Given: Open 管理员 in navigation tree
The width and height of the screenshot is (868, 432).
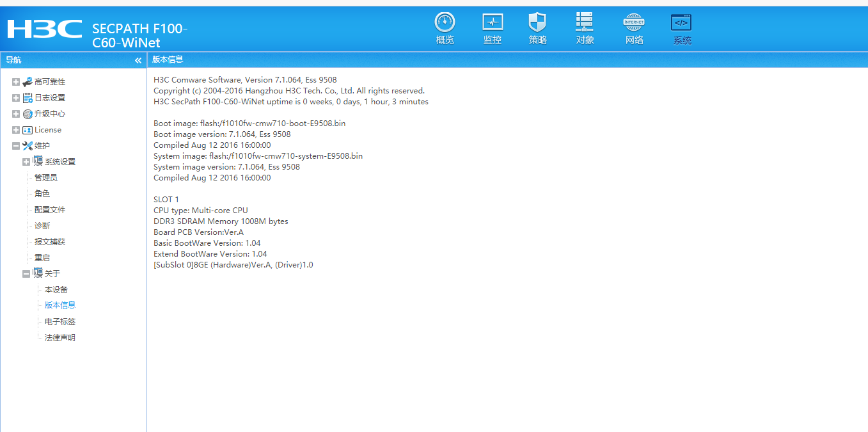Looking at the screenshot, I should pyautogui.click(x=46, y=178).
